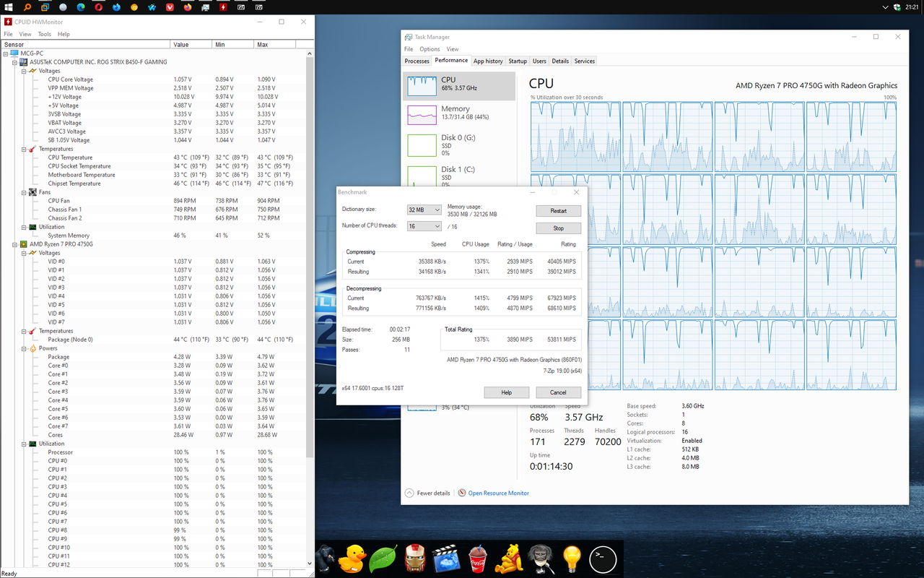
Task: Click Cancel in the Benchmark dialog
Action: coord(559,392)
